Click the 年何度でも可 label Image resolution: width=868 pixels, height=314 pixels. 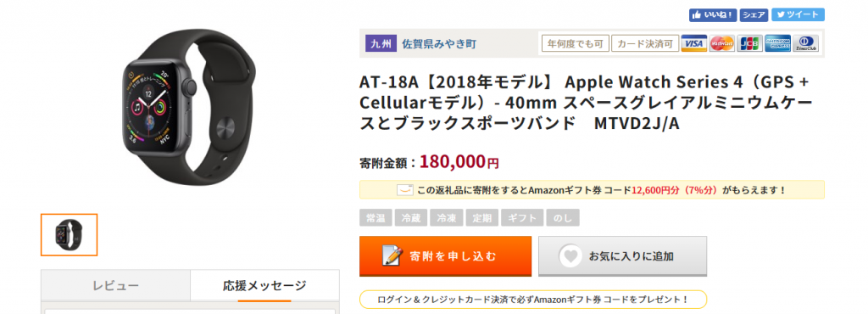point(576,43)
